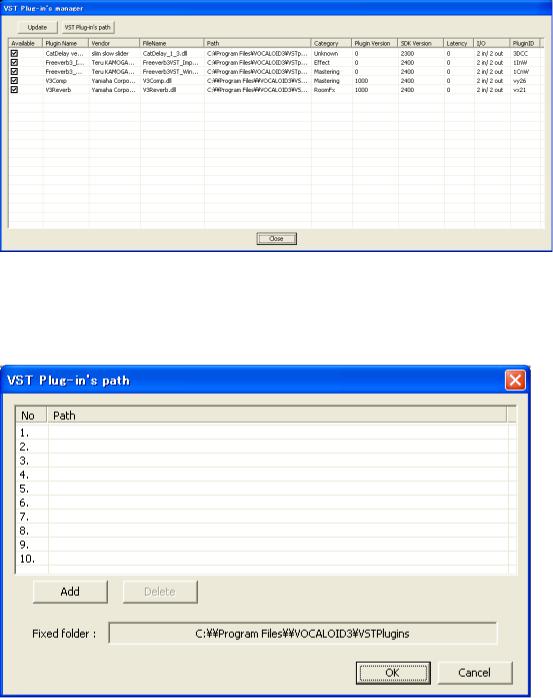
Task: Sort by the Latency column header
Action: coord(459,43)
